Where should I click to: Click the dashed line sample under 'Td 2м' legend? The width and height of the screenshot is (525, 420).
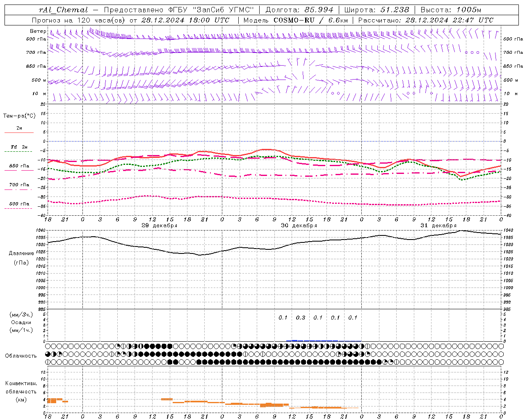[x=18, y=151]
